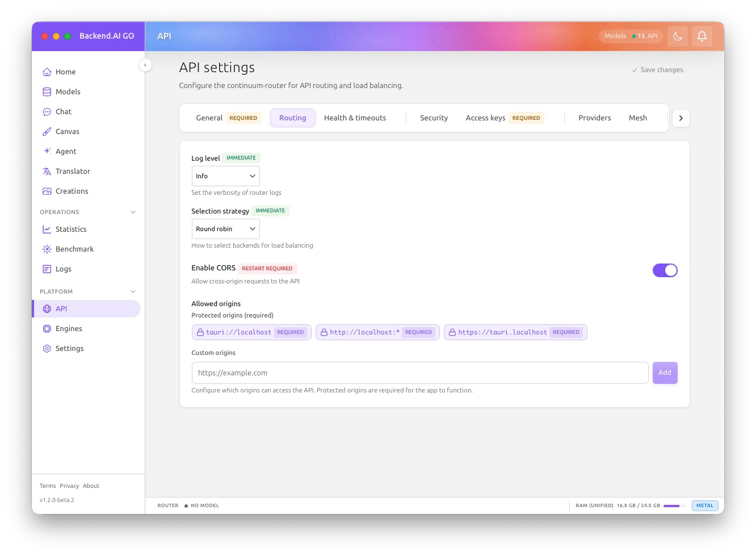
Task: Click the notification bell icon
Action: tap(702, 36)
